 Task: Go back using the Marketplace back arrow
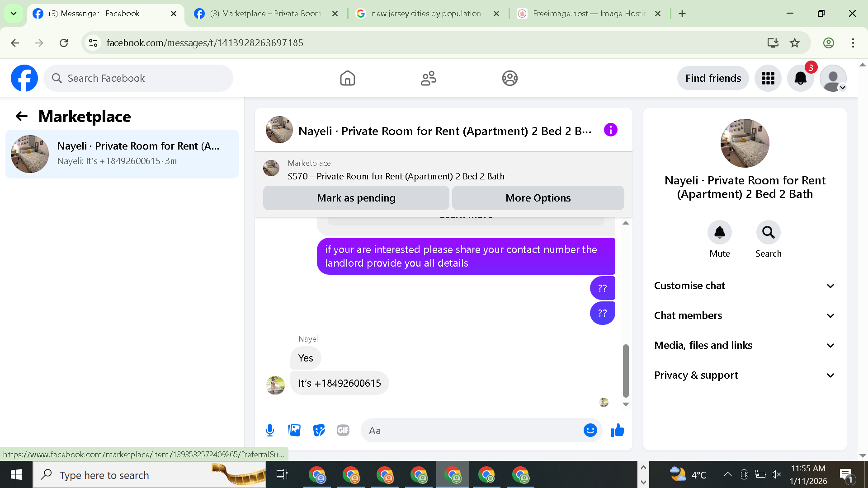[22, 117]
